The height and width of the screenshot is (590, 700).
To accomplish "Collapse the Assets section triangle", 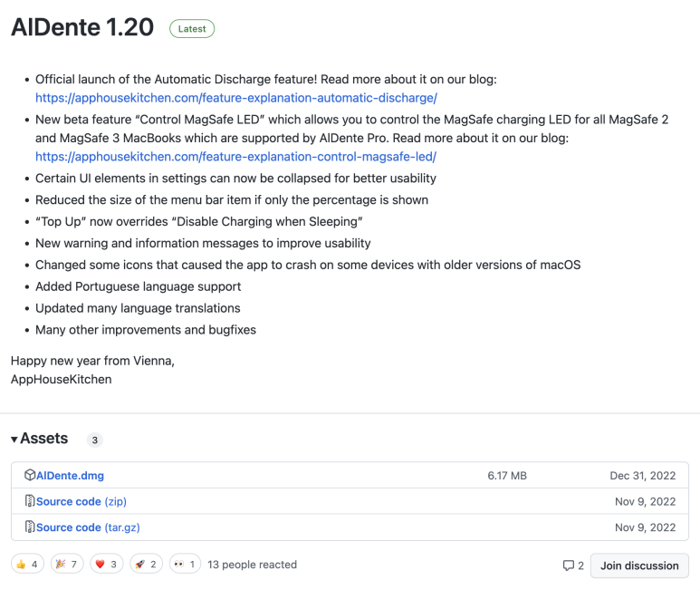I will [x=14, y=440].
